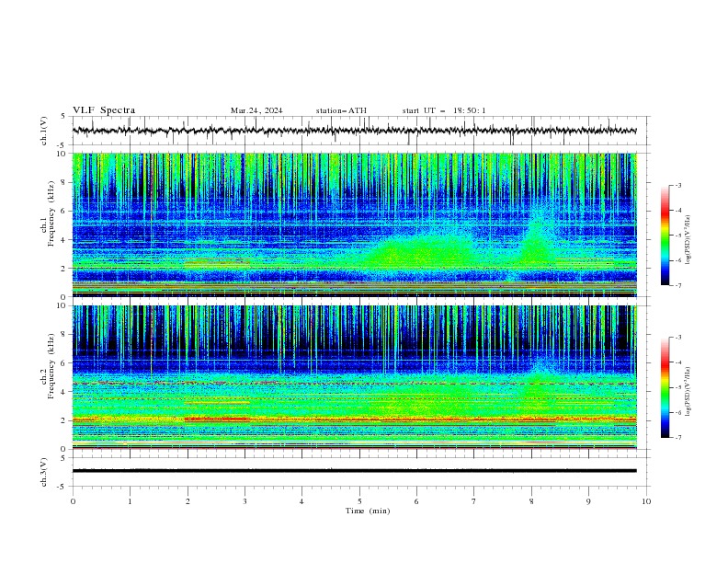The image size is (728, 563).
Task: Click time axis tick label "9"
Action: (x=588, y=501)
